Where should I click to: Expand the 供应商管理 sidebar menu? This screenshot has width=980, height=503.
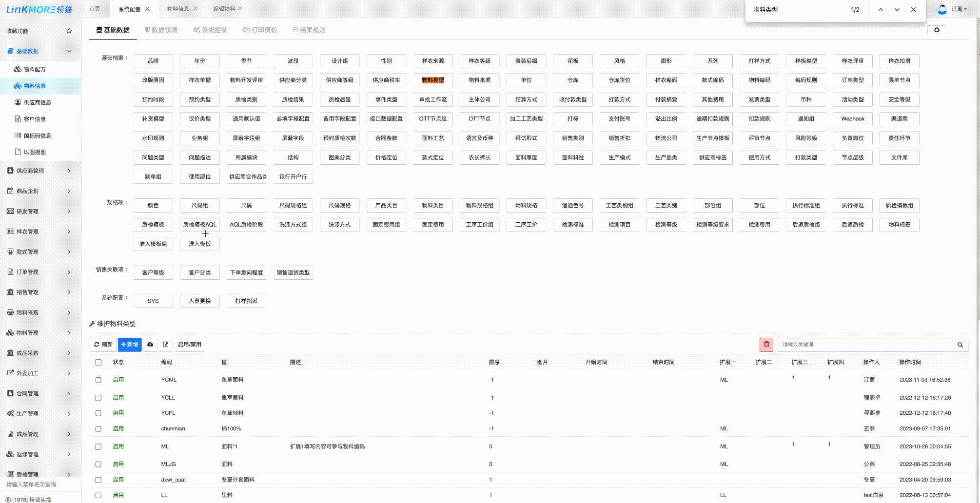(39, 171)
